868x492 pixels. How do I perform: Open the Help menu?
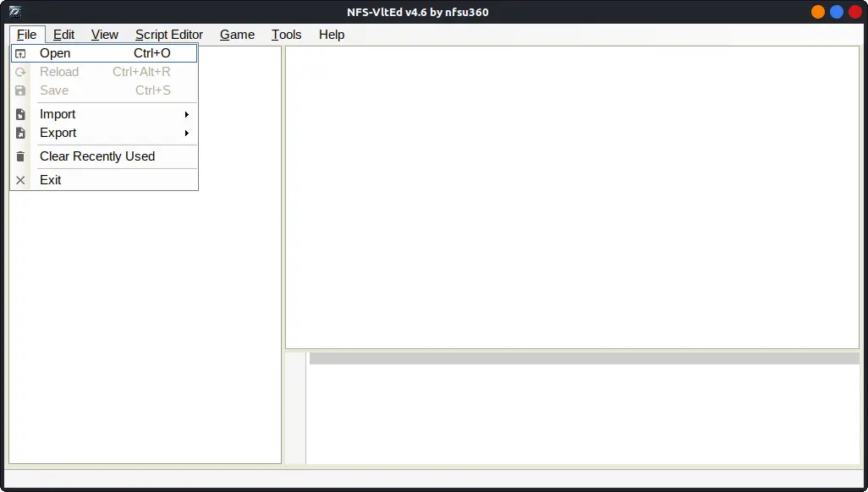tap(332, 35)
